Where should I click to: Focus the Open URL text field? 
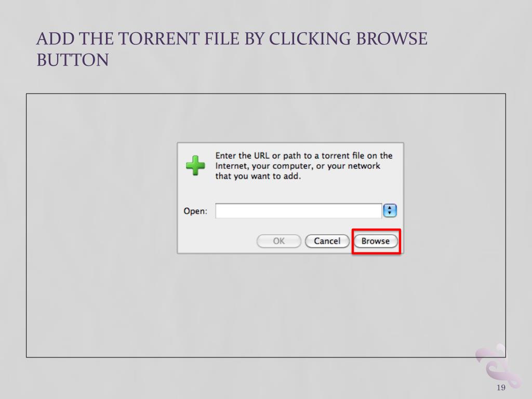[x=299, y=211]
